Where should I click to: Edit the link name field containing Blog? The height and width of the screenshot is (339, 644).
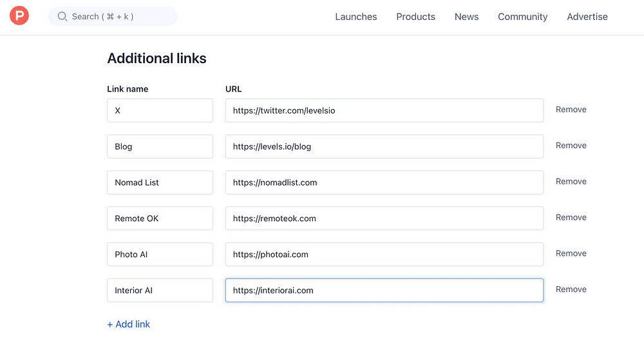coord(160,146)
